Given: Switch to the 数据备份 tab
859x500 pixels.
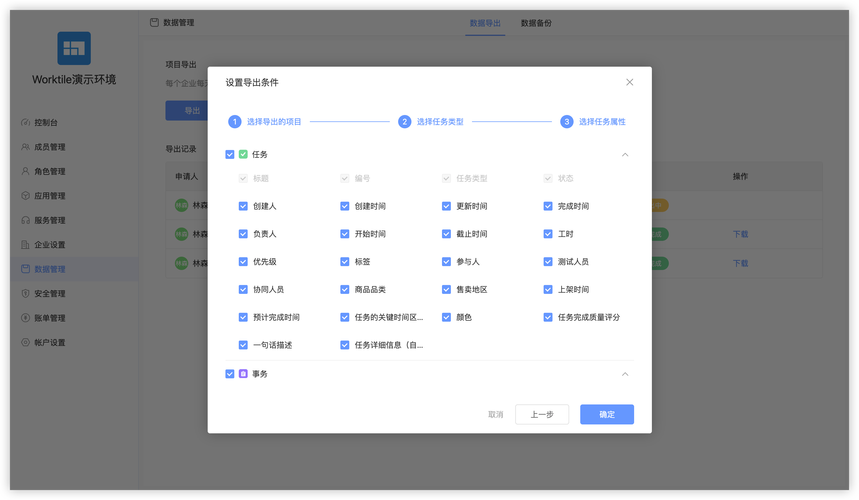Looking at the screenshot, I should click(x=536, y=23).
